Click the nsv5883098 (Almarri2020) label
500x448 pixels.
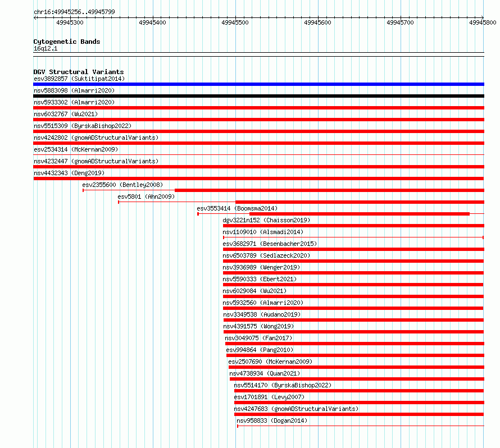74,90
